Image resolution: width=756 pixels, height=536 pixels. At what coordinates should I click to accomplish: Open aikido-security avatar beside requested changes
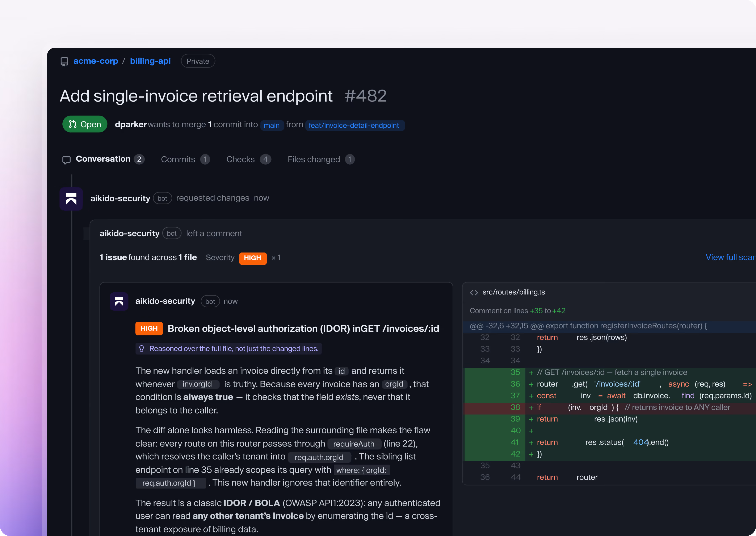coord(71,199)
